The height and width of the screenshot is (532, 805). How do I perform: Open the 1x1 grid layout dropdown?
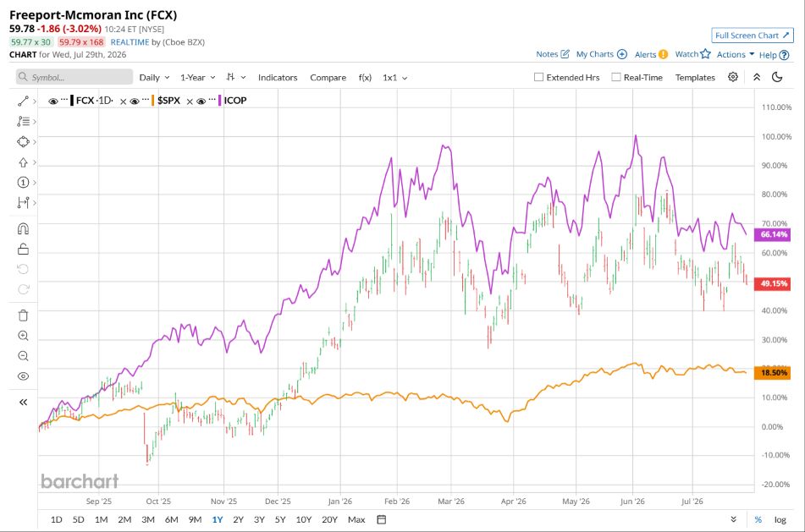(394, 78)
